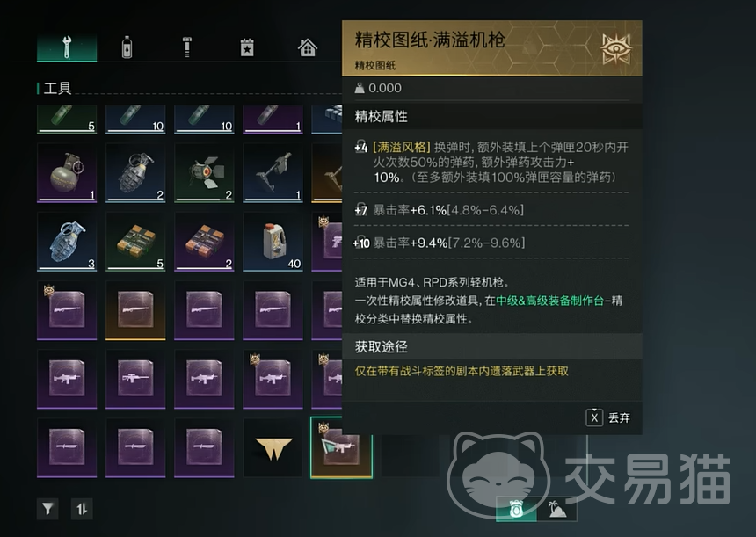The height and width of the screenshot is (537, 756).
Task: Switch to the backpack inventory tab
Action: pos(516,509)
